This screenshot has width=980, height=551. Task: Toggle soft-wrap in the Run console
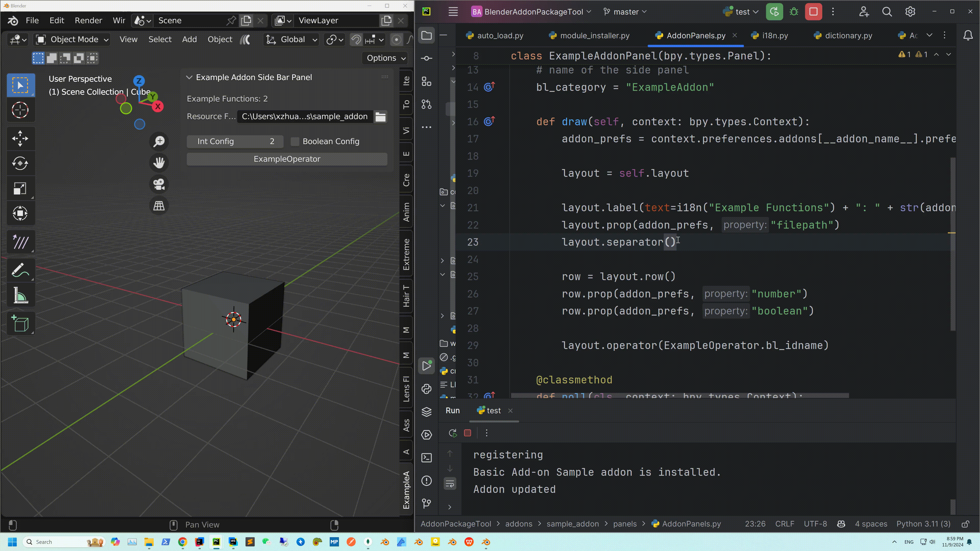[x=450, y=484]
